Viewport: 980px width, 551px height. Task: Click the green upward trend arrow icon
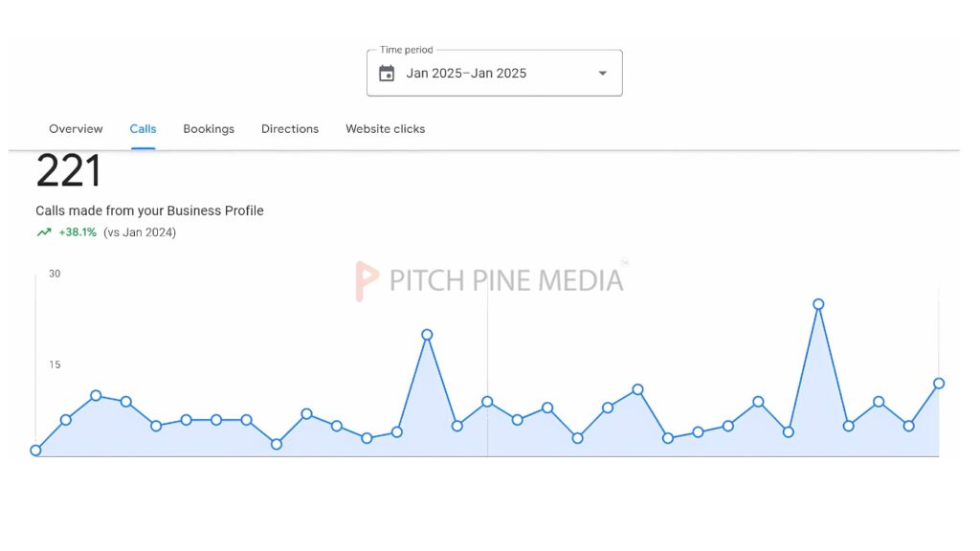(44, 232)
